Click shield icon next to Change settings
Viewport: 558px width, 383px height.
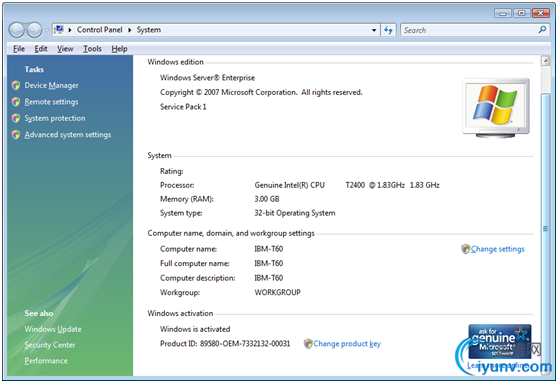[465, 249]
